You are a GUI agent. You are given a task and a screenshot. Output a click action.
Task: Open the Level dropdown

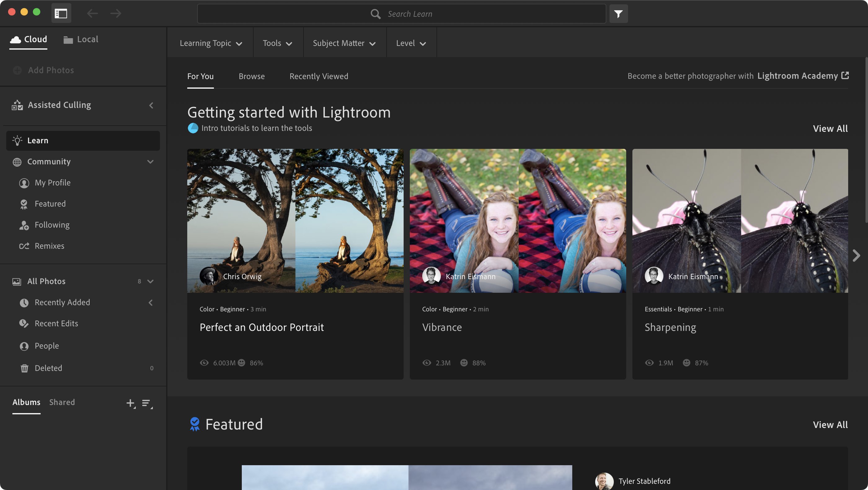(411, 43)
